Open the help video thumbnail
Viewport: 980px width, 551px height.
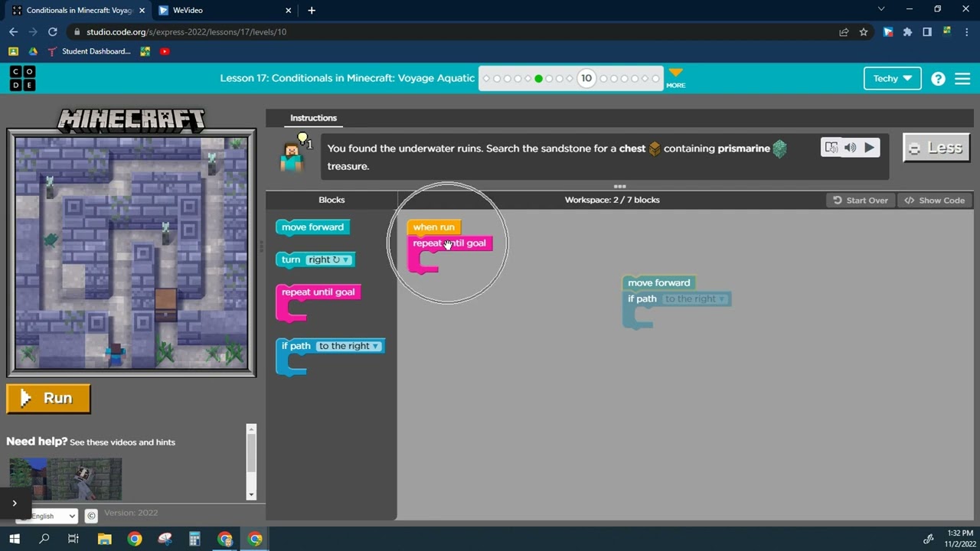tap(66, 479)
